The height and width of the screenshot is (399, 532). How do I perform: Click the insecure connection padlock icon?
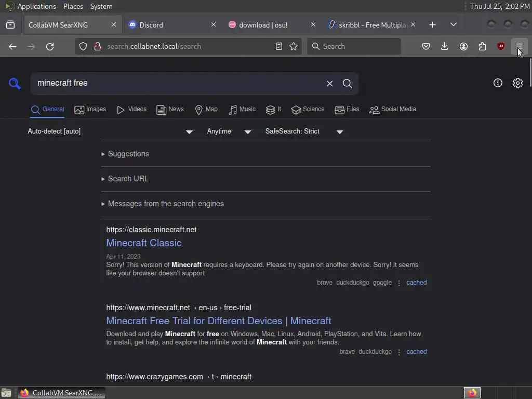point(98,46)
